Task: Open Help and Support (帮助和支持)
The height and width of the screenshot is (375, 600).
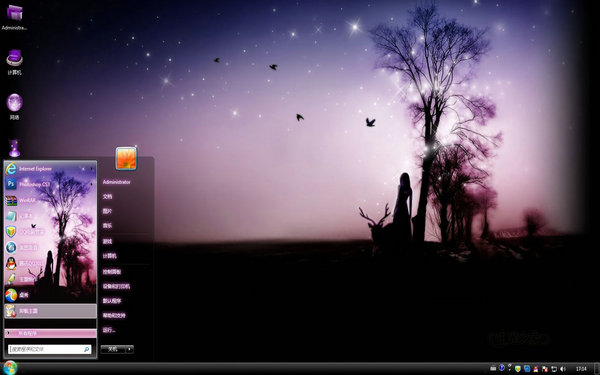Action: 114,315
